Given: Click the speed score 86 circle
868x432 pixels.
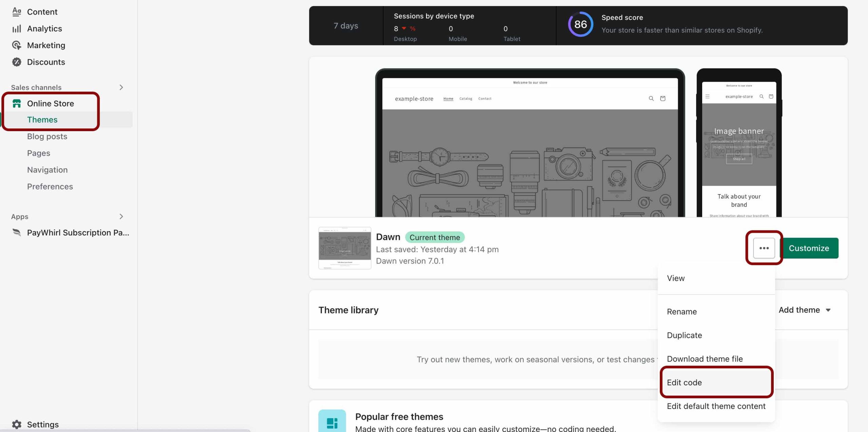Looking at the screenshot, I should pyautogui.click(x=580, y=24).
